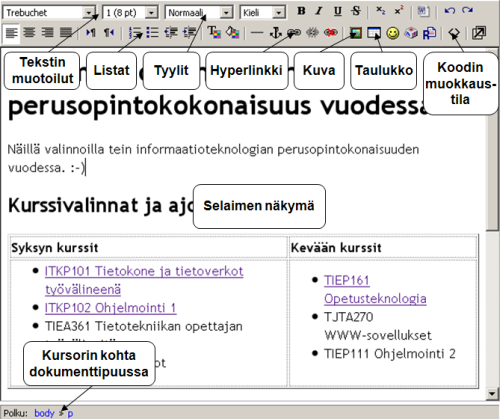500x419 pixels.
Task: Undo the last action
Action: pyautogui.click(x=450, y=11)
